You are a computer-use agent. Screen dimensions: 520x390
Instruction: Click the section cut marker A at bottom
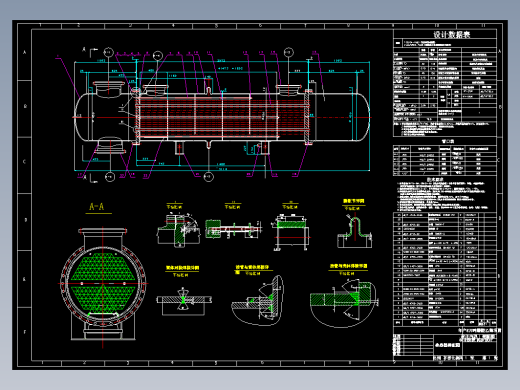tap(85, 177)
